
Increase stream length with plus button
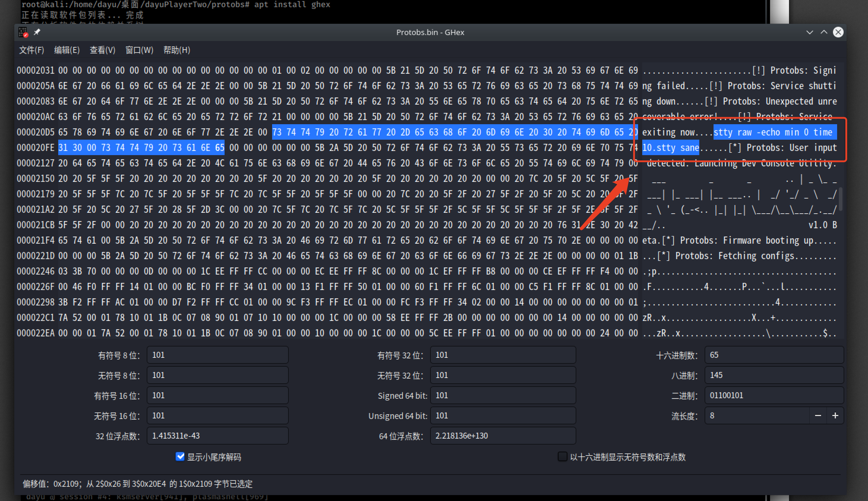[x=835, y=416]
